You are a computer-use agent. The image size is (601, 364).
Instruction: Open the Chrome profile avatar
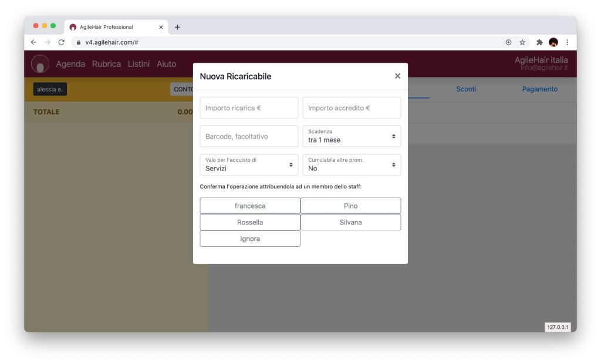point(553,42)
